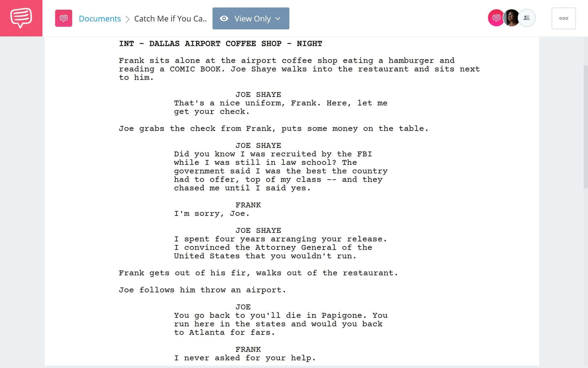Click the chat bubble app icon
The height and width of the screenshot is (368, 588).
tap(21, 18)
